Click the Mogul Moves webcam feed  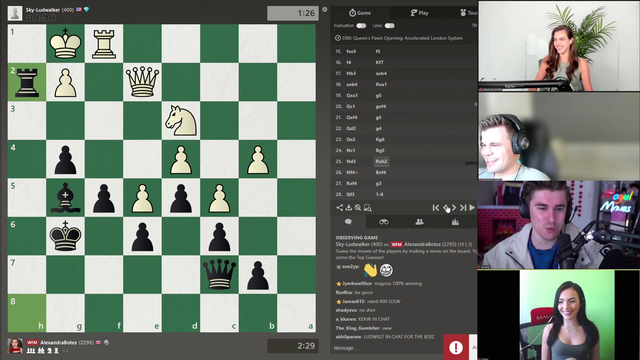click(559, 225)
